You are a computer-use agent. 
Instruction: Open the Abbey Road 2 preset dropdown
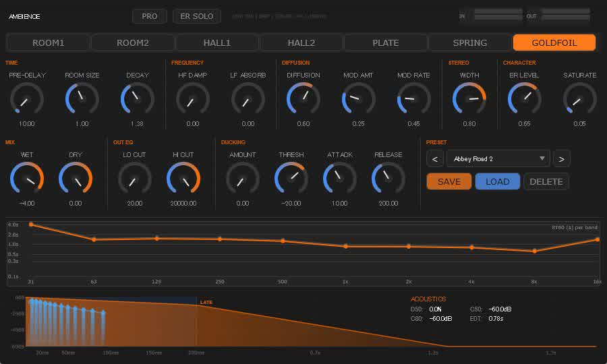click(x=498, y=158)
